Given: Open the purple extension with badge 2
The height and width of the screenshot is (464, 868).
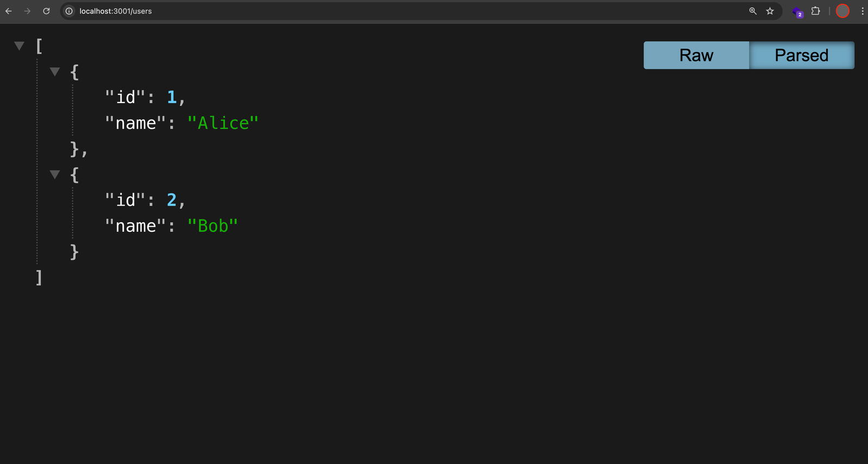Looking at the screenshot, I should (797, 11).
